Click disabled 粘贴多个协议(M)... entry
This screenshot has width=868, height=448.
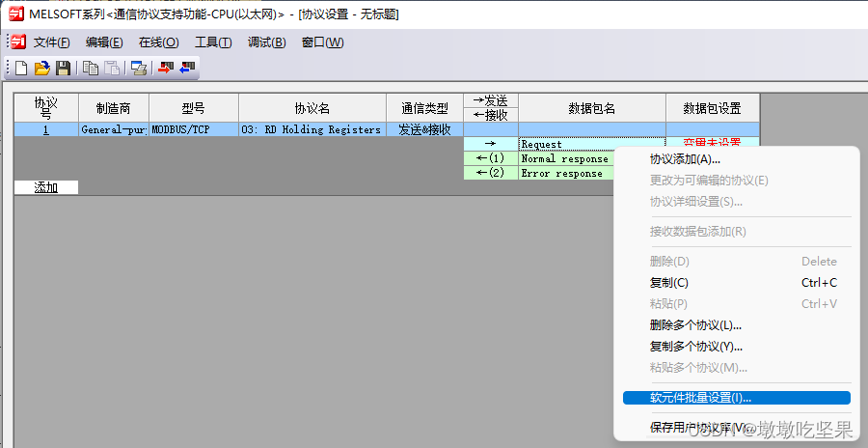click(x=736, y=368)
